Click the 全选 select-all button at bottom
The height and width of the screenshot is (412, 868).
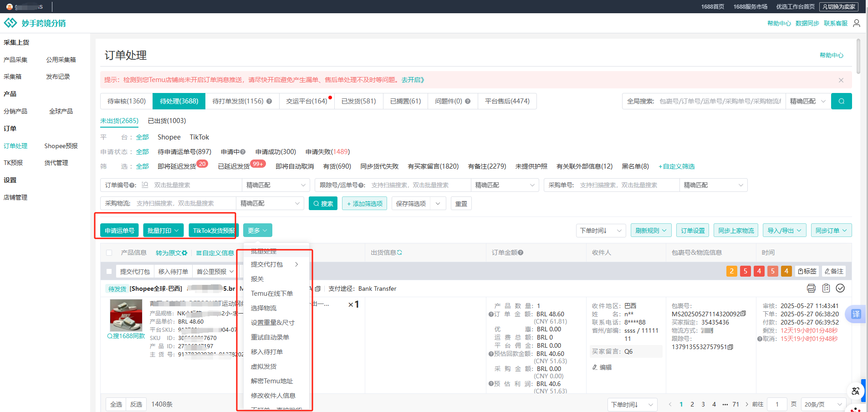(x=116, y=404)
